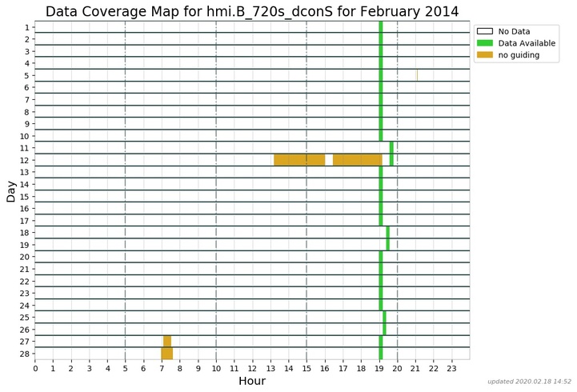Select the 'Data Available' legend label

[x=527, y=43]
